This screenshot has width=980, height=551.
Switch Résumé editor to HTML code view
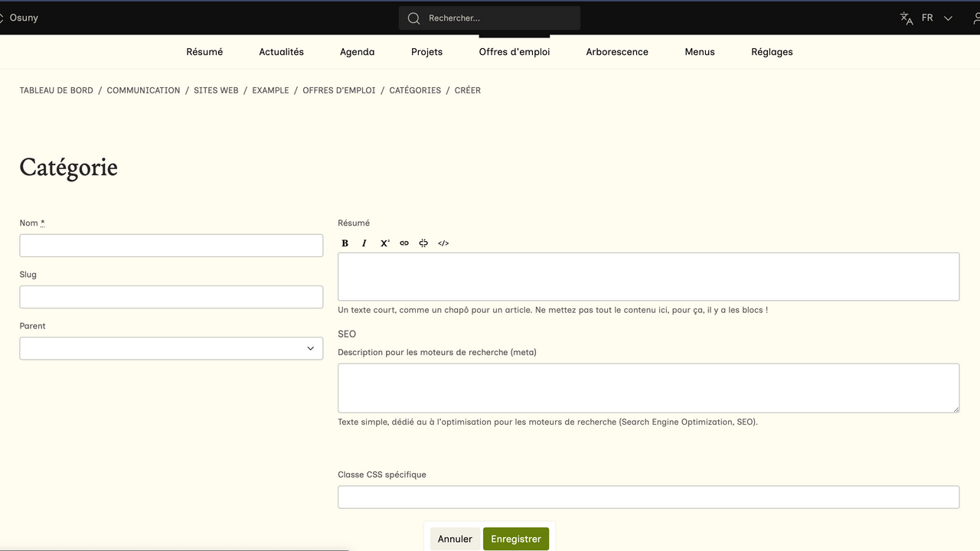(x=443, y=243)
